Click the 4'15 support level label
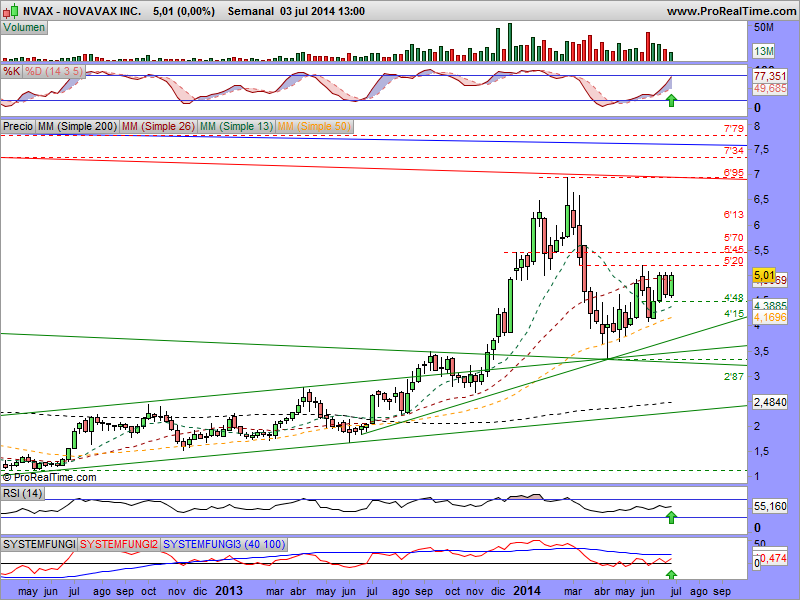 click(x=734, y=313)
